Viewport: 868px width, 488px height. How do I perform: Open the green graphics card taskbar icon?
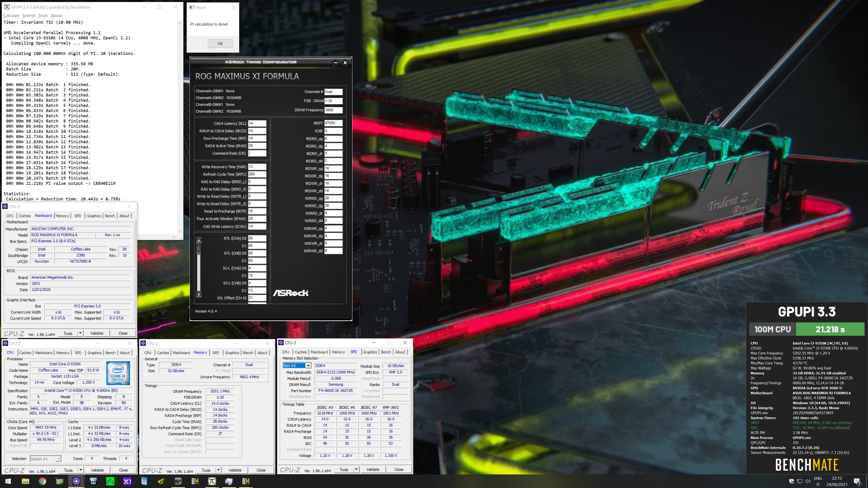coord(59,481)
